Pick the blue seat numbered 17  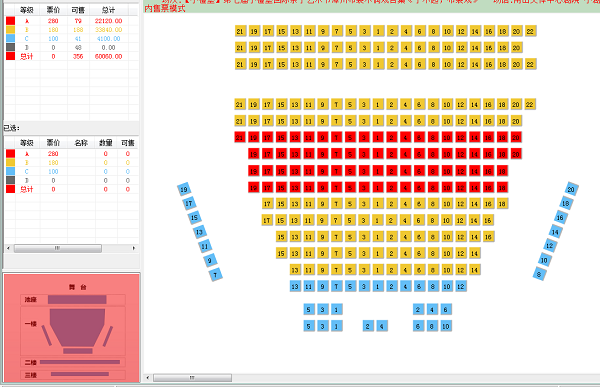click(x=189, y=203)
